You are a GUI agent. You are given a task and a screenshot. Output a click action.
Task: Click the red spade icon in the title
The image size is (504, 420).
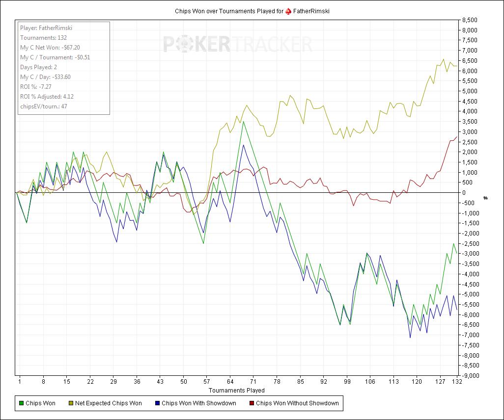click(x=288, y=11)
